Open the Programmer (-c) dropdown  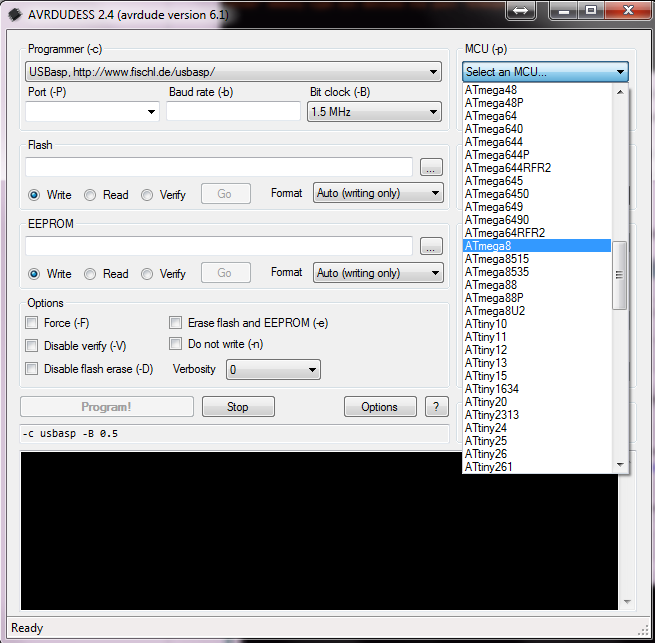pyautogui.click(x=233, y=72)
